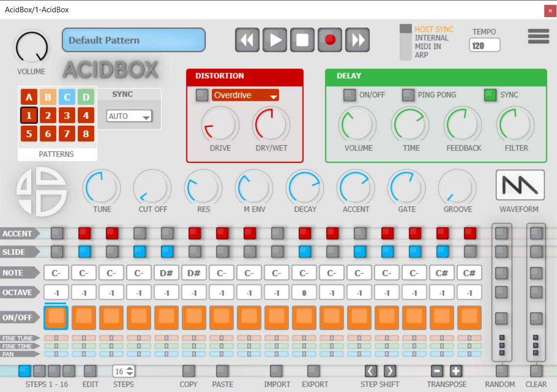Screen dimensions: 557x392
Task: Click the sawtooth Waveform selector
Action: point(520,185)
